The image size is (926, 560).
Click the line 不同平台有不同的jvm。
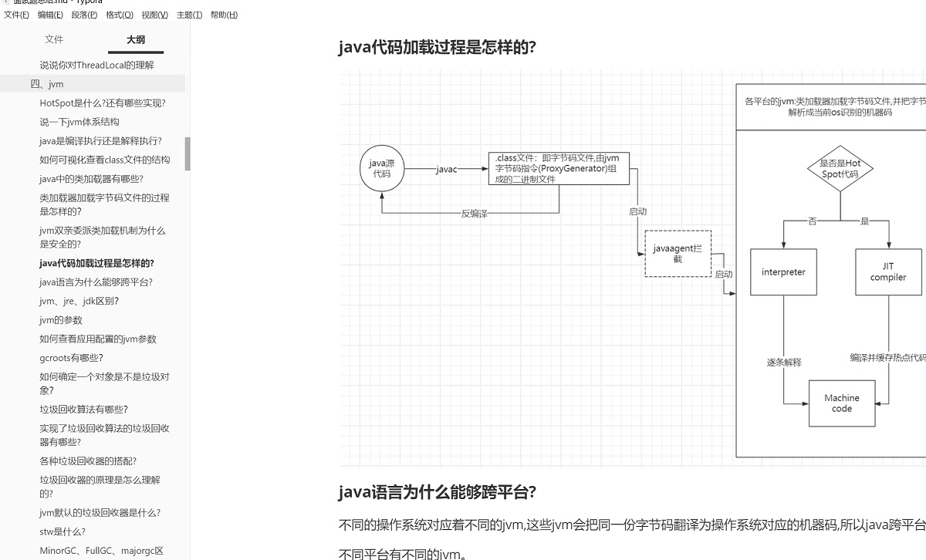point(403,554)
